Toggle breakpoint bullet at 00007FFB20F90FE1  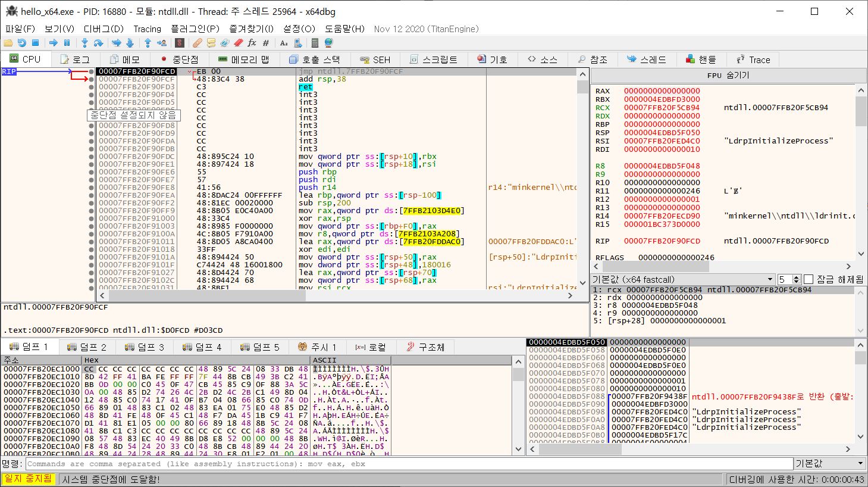[91, 164]
